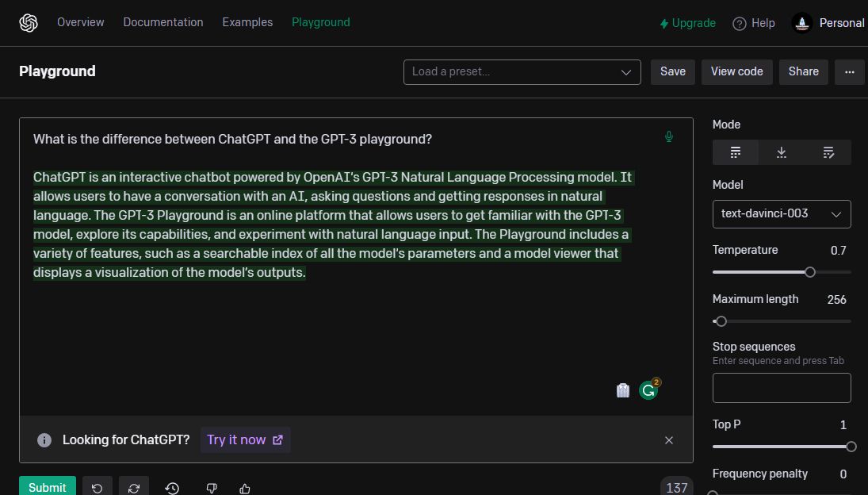The height and width of the screenshot is (495, 868).
Task: Open the more options ellipsis menu
Action: pos(849,72)
